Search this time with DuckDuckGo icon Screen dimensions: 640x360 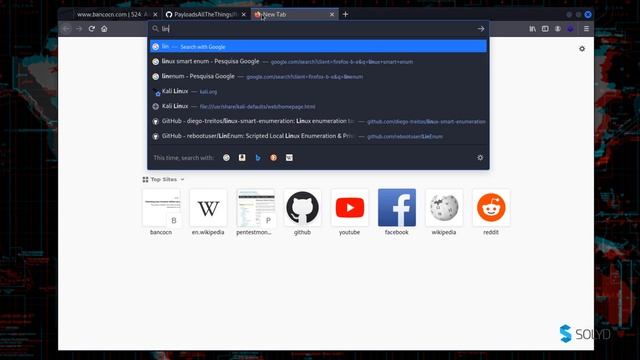coord(273,158)
